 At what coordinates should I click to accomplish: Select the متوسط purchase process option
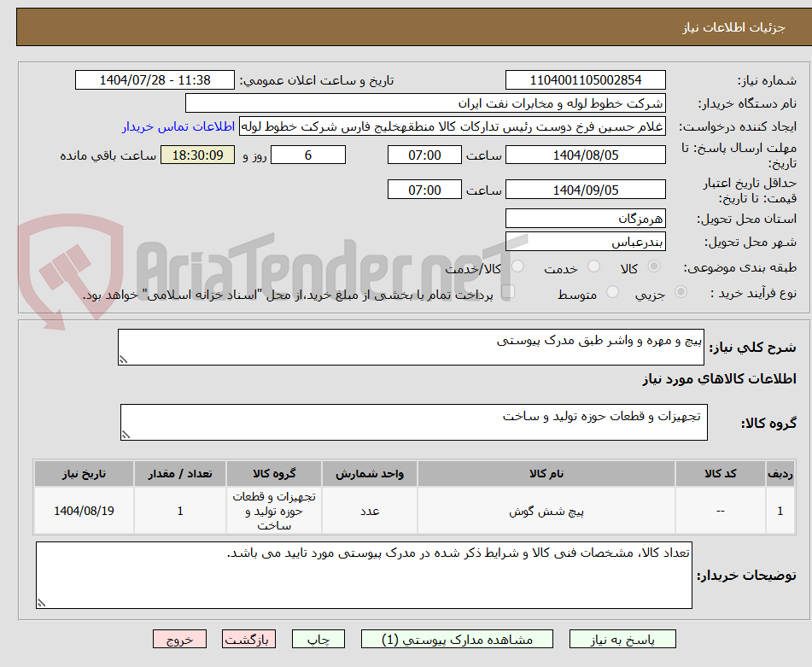[611, 291]
